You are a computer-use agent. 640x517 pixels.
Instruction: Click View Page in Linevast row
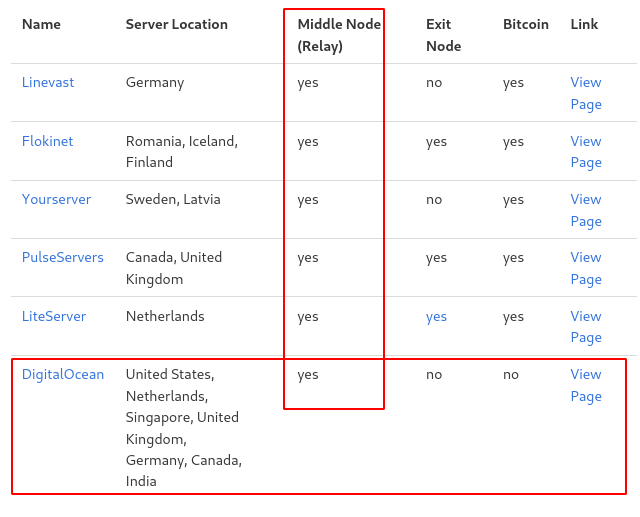tap(585, 93)
